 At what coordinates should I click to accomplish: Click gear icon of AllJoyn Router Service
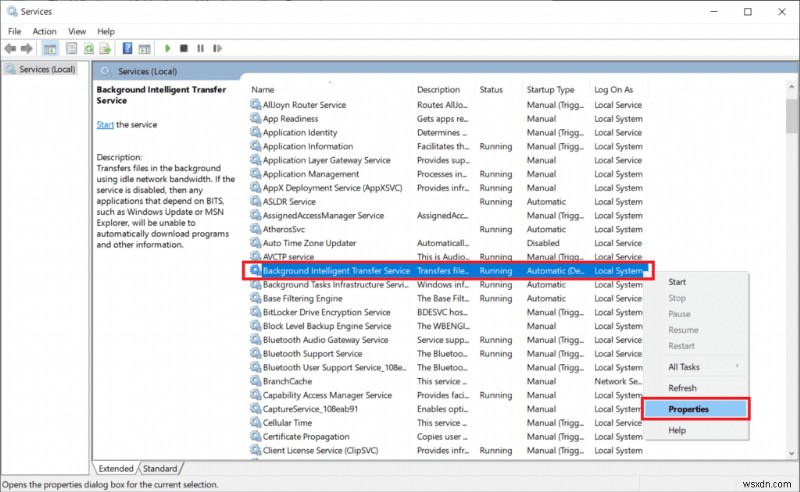point(255,105)
